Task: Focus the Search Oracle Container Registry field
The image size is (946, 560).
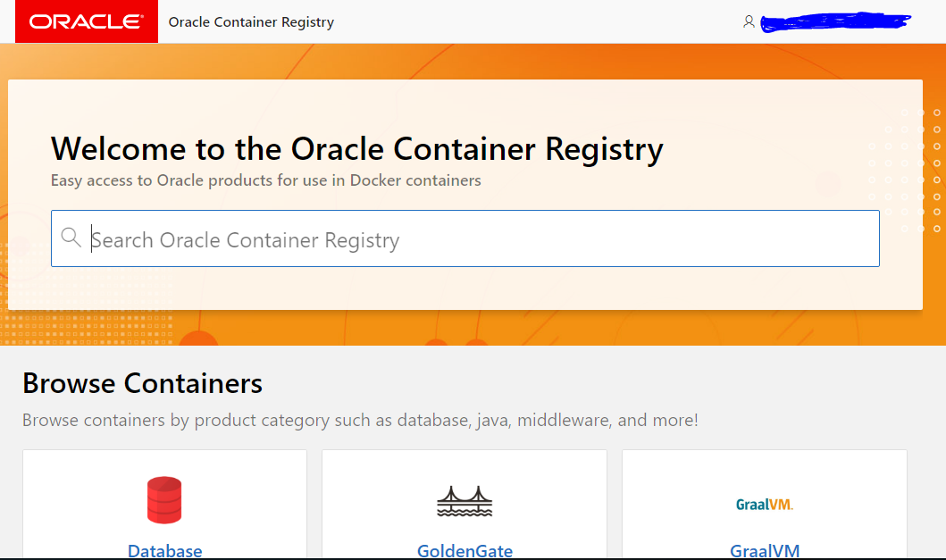Action: tap(482, 239)
